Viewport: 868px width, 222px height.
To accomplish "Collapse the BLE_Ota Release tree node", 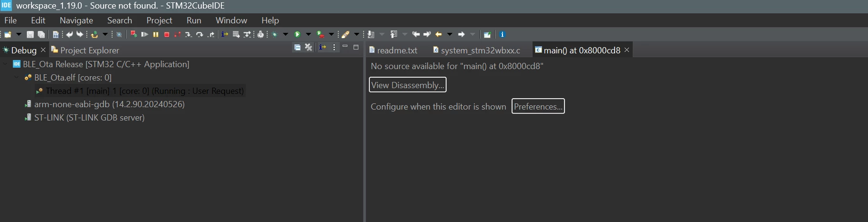I will coord(5,64).
